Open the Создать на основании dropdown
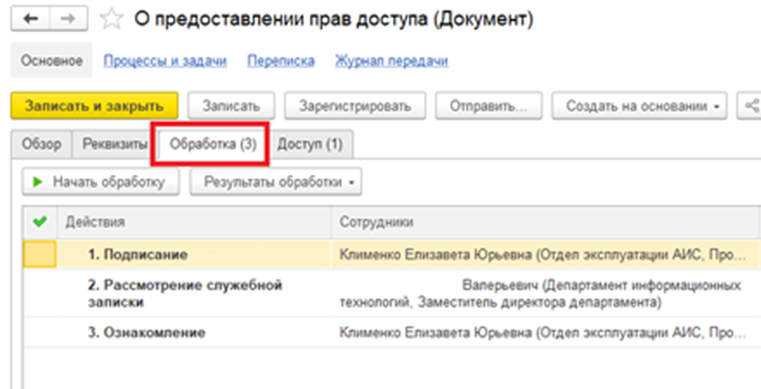 639,106
